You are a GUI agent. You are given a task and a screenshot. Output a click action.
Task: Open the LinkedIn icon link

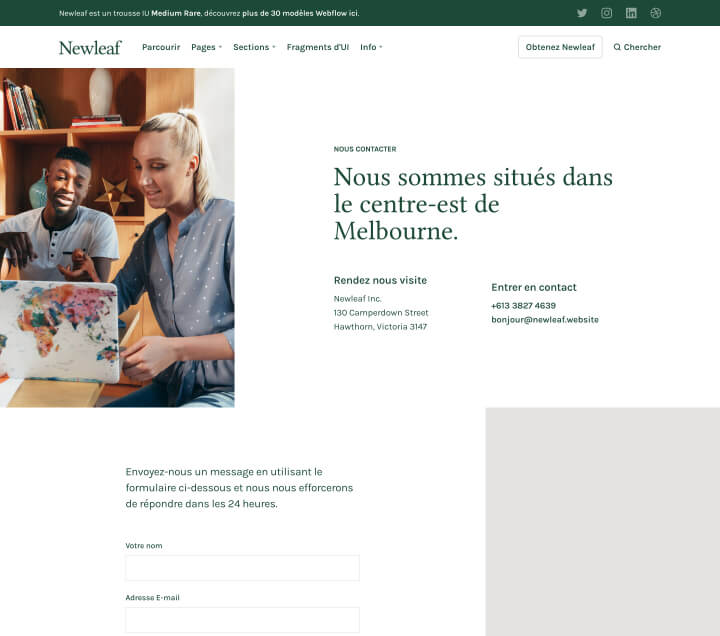(631, 13)
